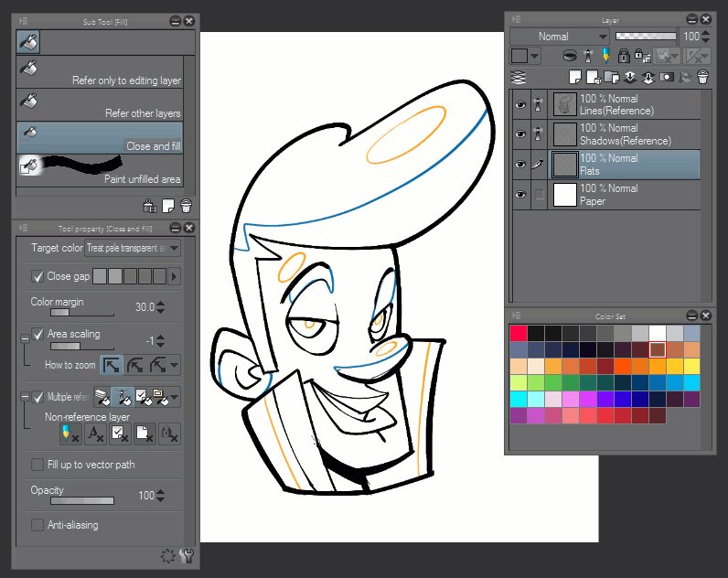This screenshot has width=728, height=578.
Task: Open the Multiple referring options dropdown arrow
Action: [x=174, y=397]
